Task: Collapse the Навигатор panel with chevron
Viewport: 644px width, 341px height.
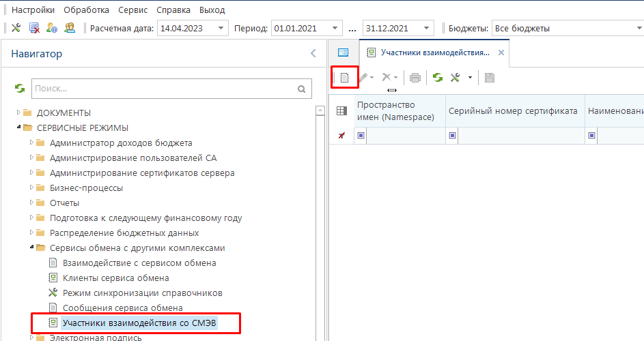Action: click(x=313, y=53)
